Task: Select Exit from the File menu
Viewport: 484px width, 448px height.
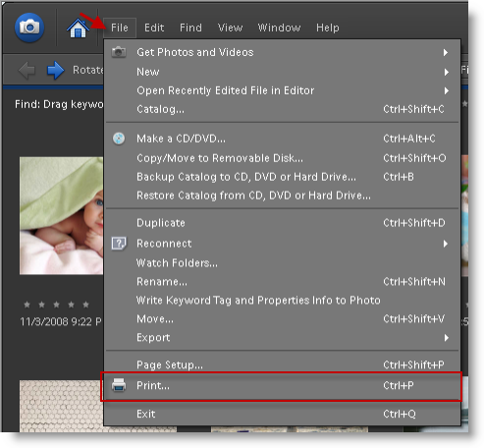Action: [282, 414]
